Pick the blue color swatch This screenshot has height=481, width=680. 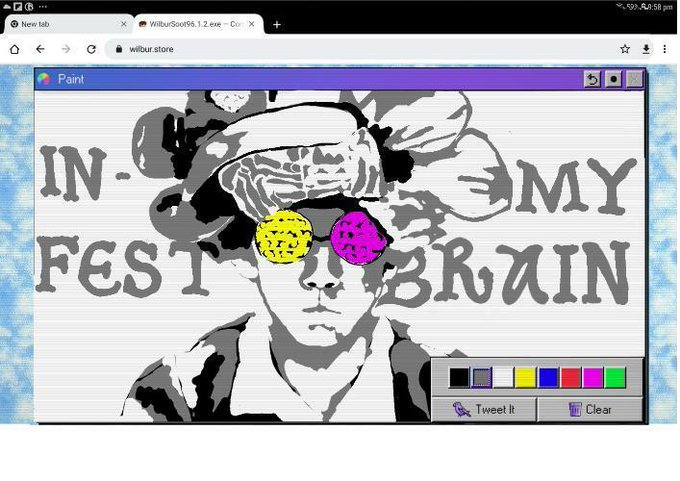click(x=548, y=377)
